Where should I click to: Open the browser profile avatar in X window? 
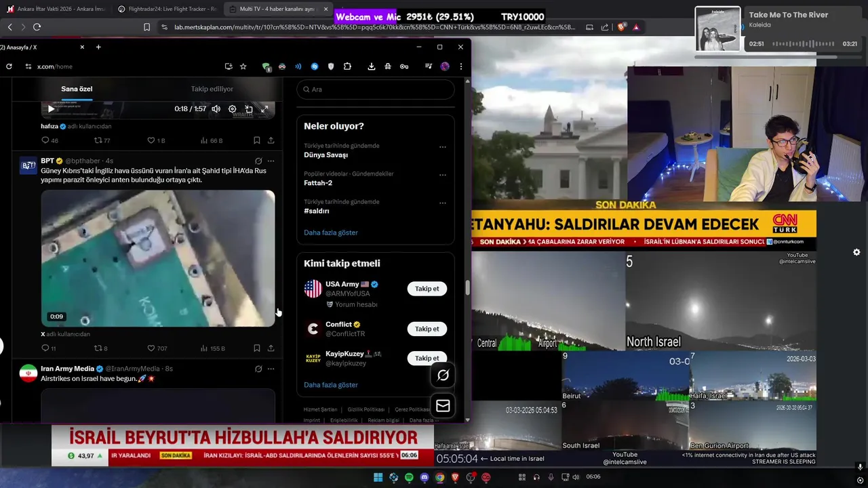[445, 66]
